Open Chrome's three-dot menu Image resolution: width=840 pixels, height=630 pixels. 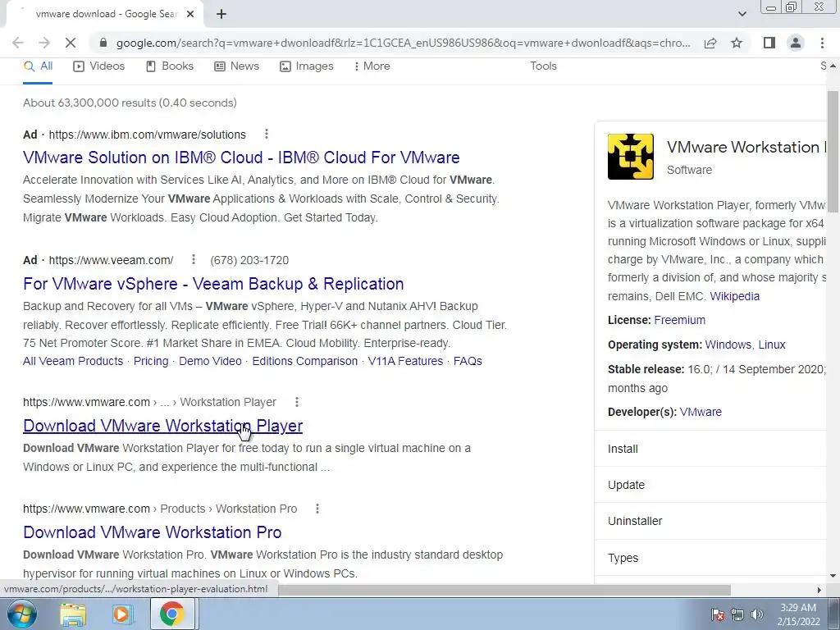[x=822, y=43]
